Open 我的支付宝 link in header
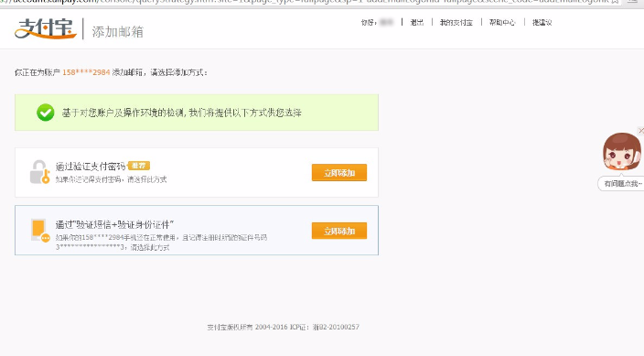The height and width of the screenshot is (356, 644). coord(456,22)
